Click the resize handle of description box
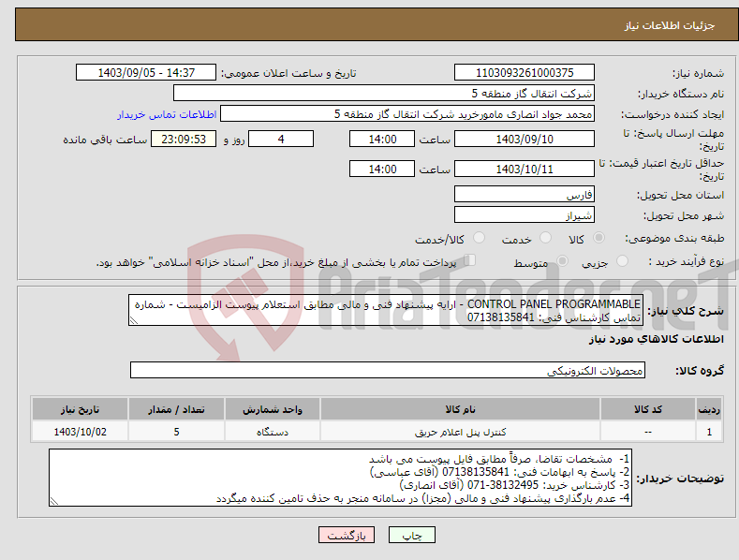The height and width of the screenshot is (560, 739). click(x=134, y=320)
